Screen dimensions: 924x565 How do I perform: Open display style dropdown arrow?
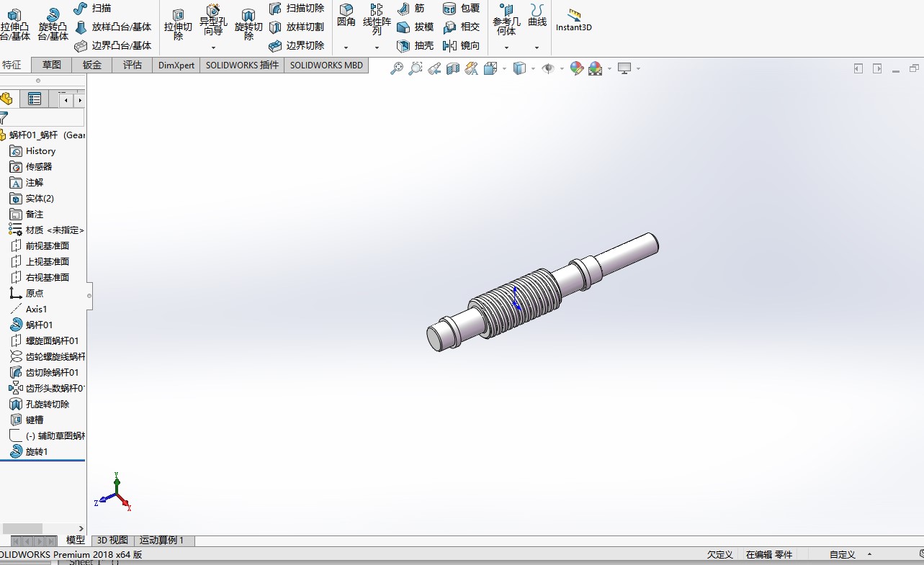(x=533, y=69)
